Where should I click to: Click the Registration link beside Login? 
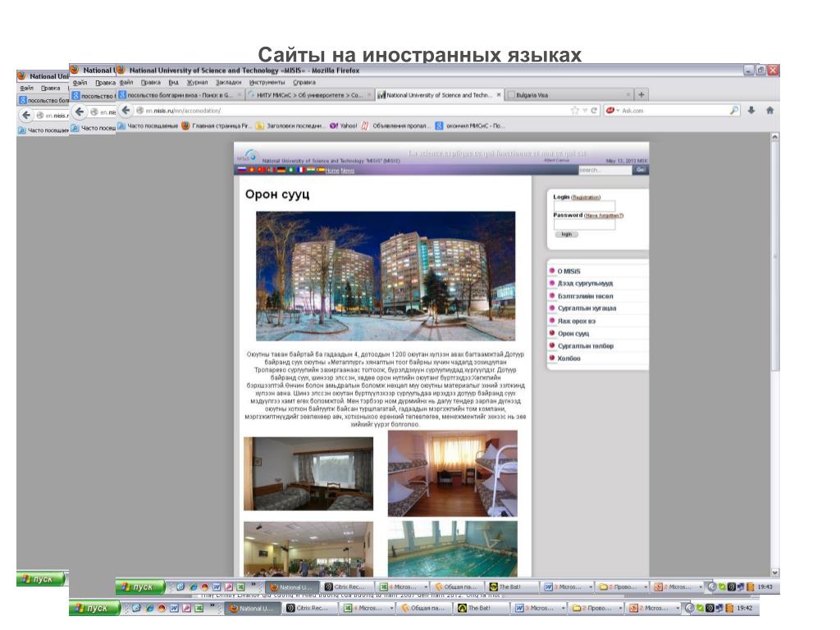586,198
